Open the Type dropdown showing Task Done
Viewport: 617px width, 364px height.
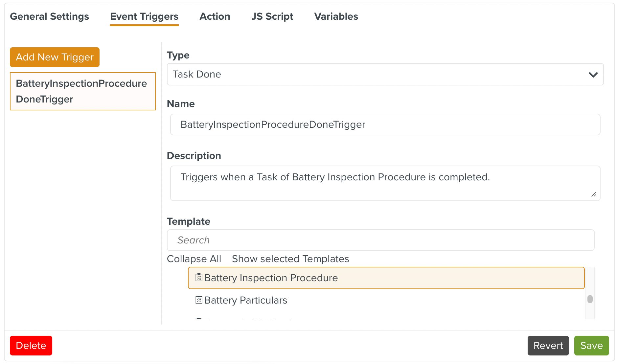[385, 74]
